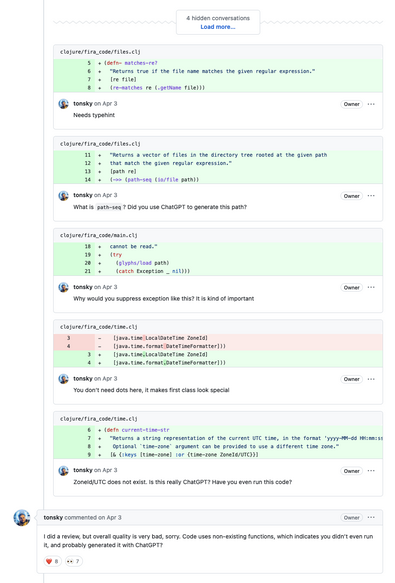Click diff line 14 'path-seq (io/file path)'
Screen dimensions: 395x583
218,179
